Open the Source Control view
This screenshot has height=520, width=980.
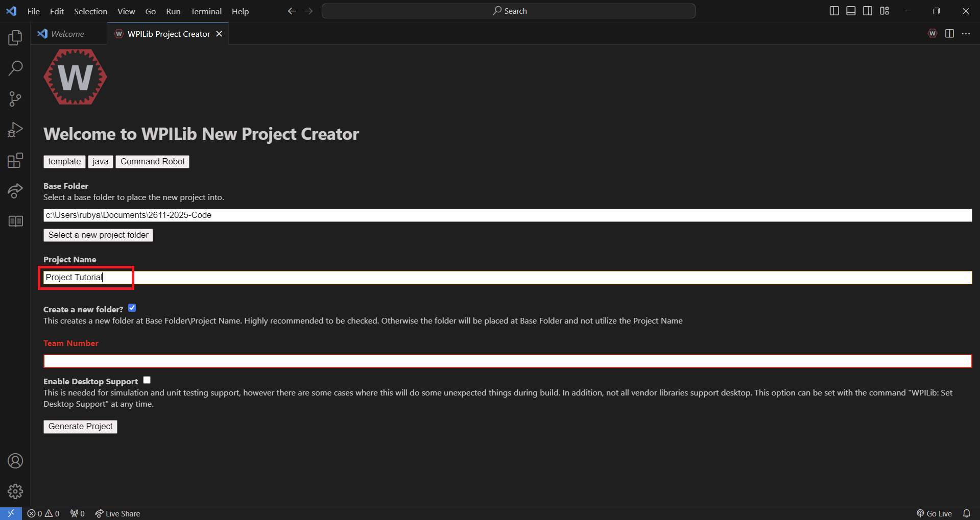(x=15, y=99)
